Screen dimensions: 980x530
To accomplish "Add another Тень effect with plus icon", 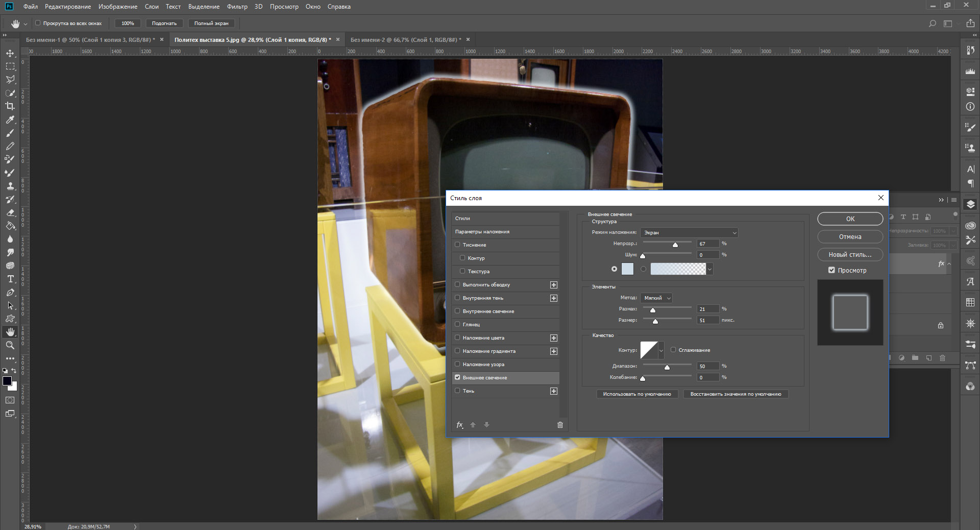I will [554, 391].
